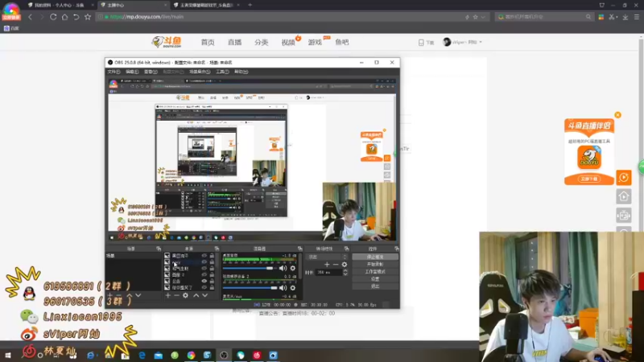Open scene transition type dropdown
Image resolution: width=644 pixels, height=362 pixels.
(x=328, y=257)
